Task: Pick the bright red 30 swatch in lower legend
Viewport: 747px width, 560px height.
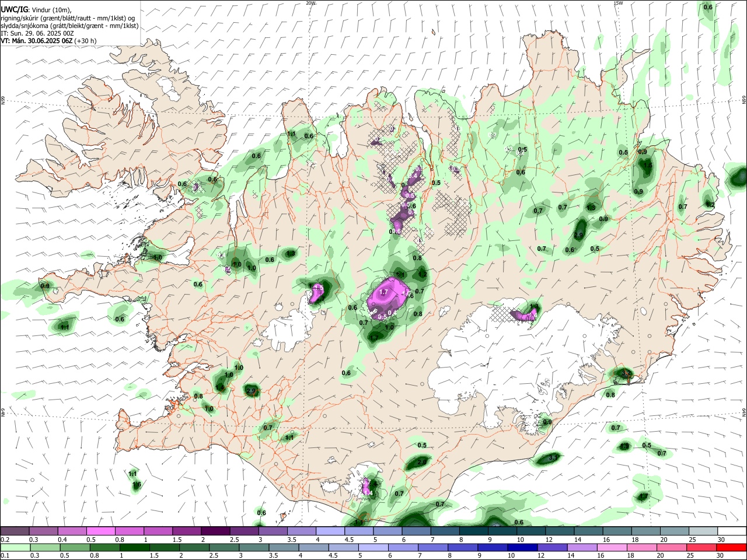Action: pyautogui.click(x=732, y=547)
